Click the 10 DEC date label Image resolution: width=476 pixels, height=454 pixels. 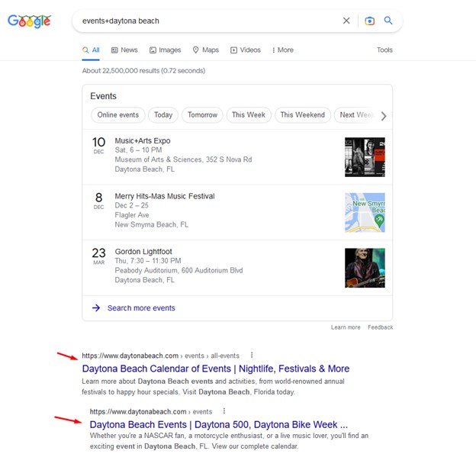pos(98,145)
